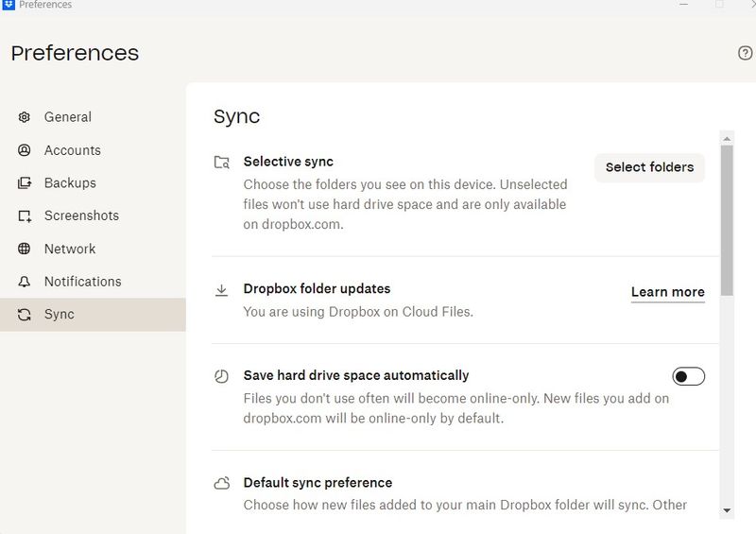Open the General preferences tab
Viewport: 756px width, 534px height.
coord(68,117)
